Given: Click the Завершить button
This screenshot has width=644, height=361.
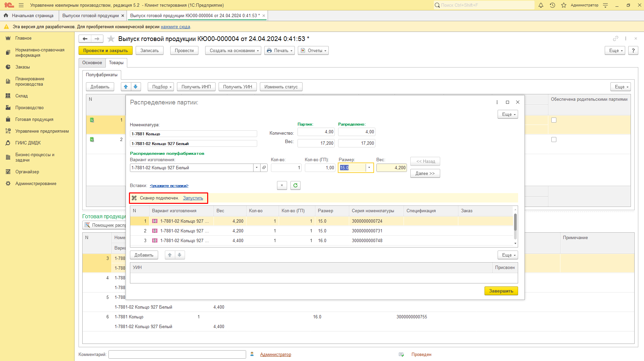Looking at the screenshot, I should tap(501, 291).
